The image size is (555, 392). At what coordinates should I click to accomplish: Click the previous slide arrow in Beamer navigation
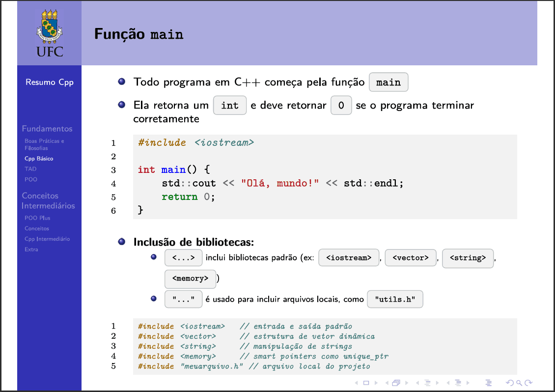coord(357,383)
